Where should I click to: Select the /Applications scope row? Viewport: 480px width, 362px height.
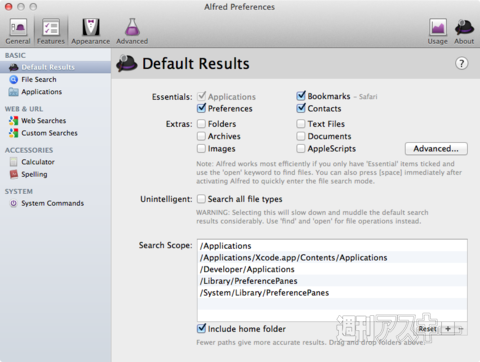pos(332,246)
